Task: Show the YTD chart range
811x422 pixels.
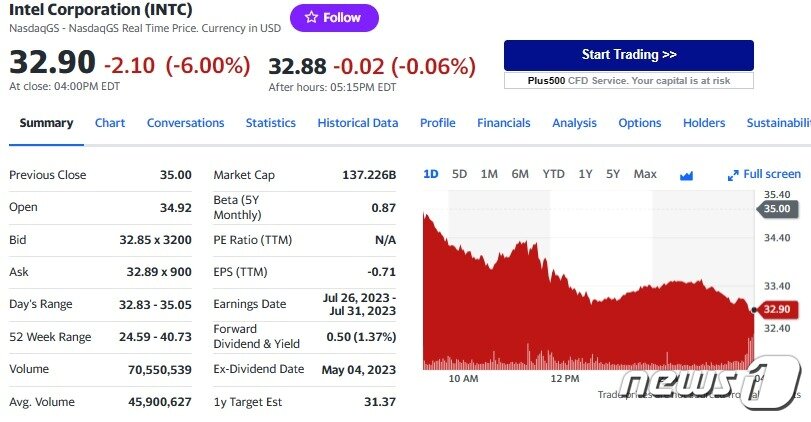Action: point(553,174)
